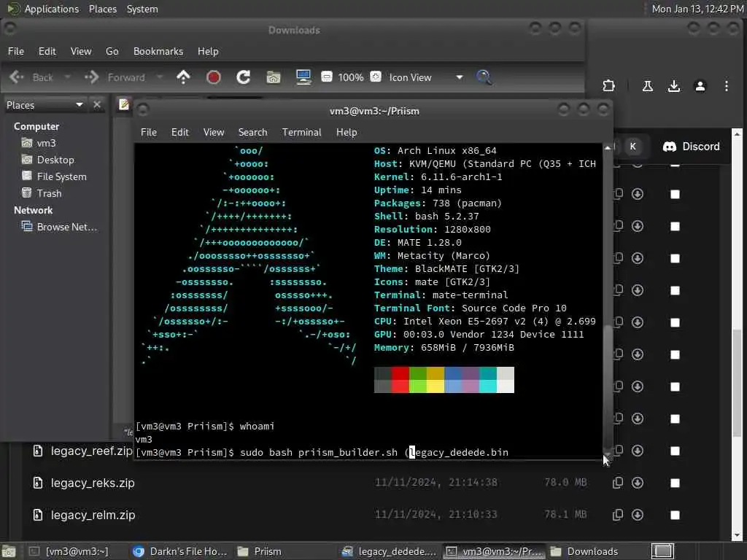Open Trash in Places sidebar
747x560 pixels.
[x=42, y=193]
